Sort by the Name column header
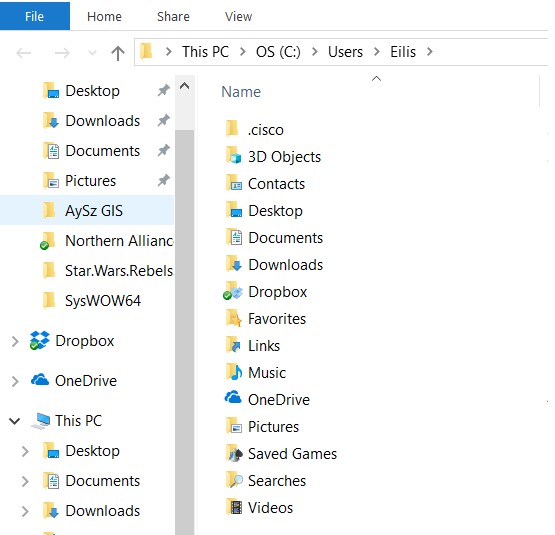The image size is (555, 535). click(x=241, y=92)
